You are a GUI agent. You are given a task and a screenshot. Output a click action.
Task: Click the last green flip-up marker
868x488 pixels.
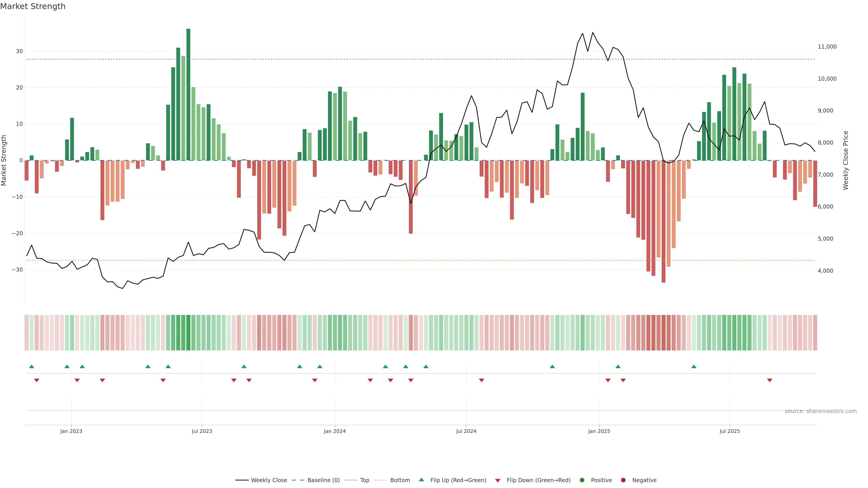click(x=694, y=366)
